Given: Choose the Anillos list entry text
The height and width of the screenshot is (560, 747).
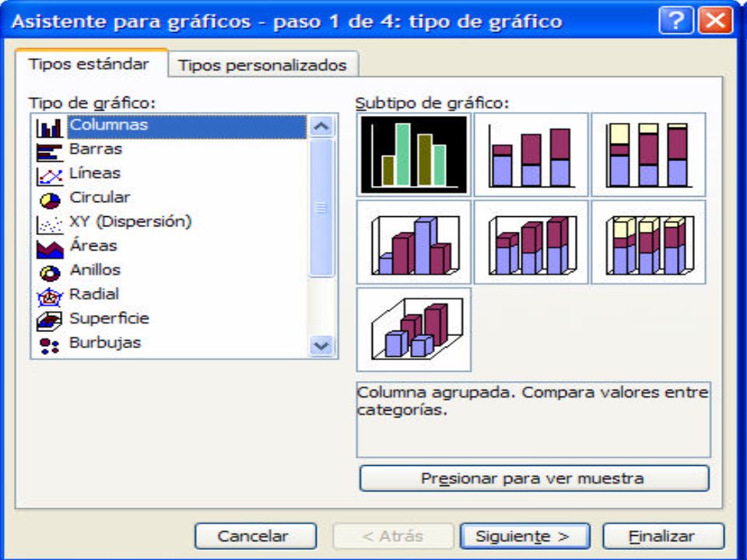Looking at the screenshot, I should pyautogui.click(x=95, y=270).
